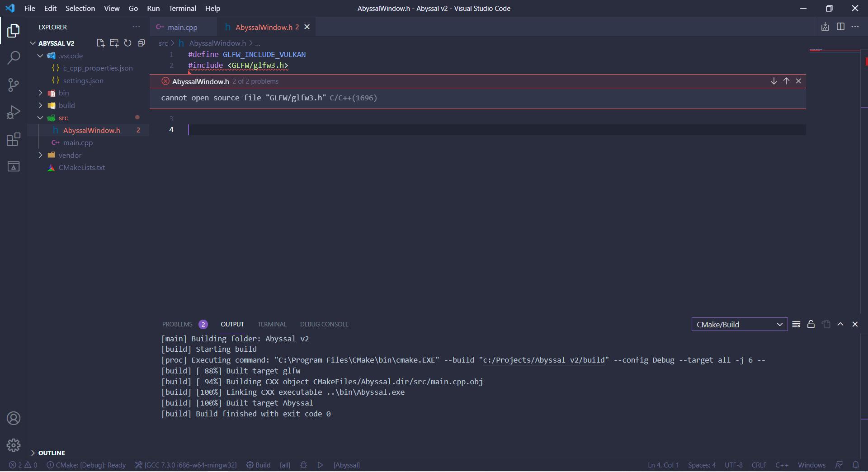Image resolution: width=868 pixels, height=472 pixels.
Task: Open the CMake/Build output channel dropdown
Action: [739, 324]
